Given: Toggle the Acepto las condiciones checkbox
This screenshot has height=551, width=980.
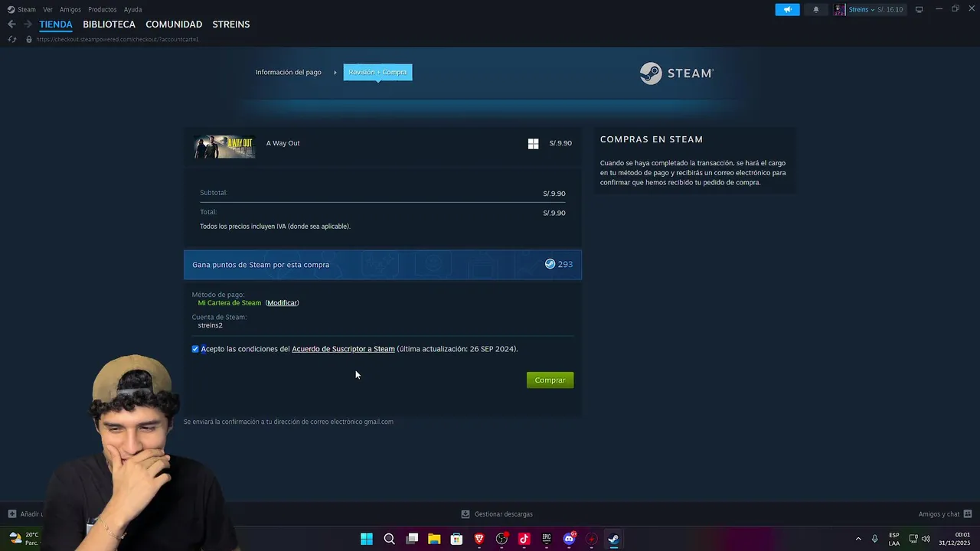Looking at the screenshot, I should [195, 349].
